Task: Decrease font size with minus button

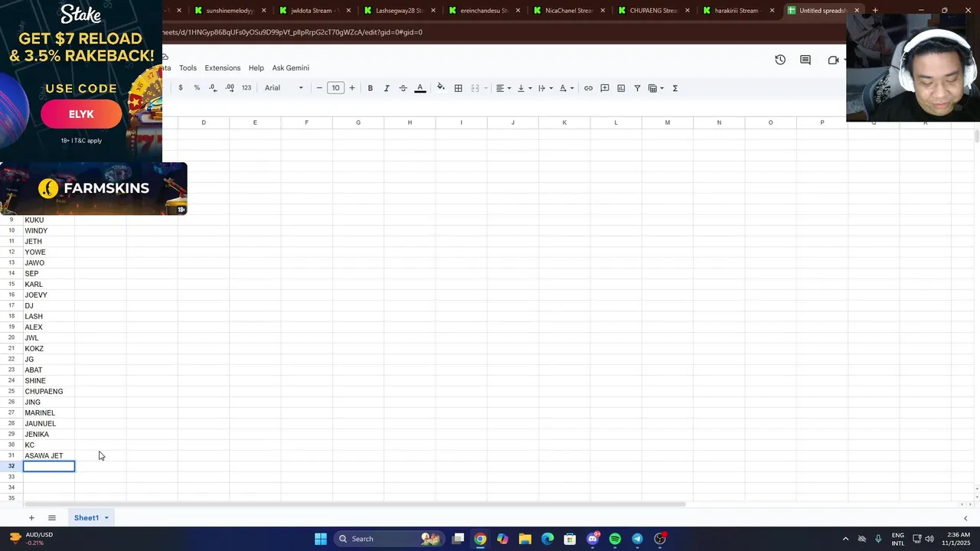Action: [x=319, y=88]
